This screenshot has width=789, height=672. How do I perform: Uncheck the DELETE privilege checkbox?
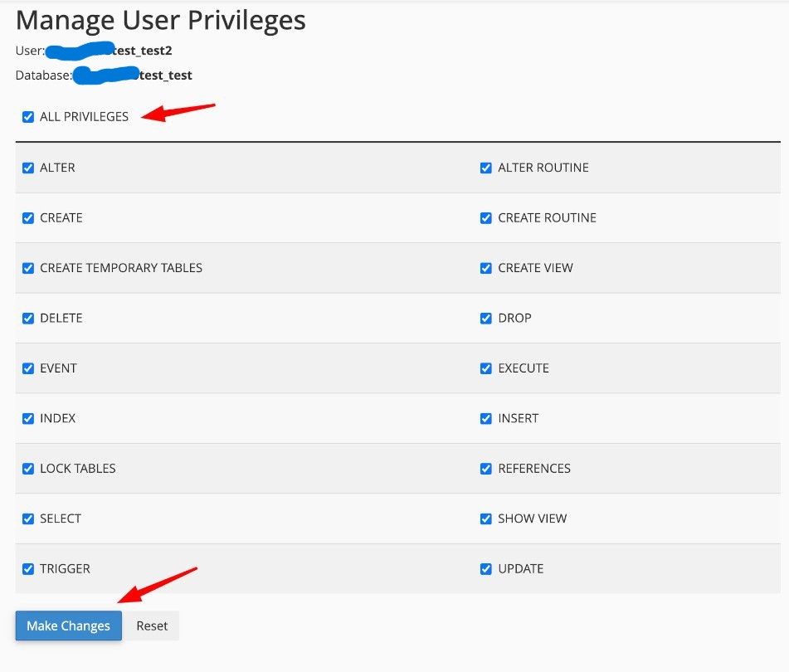(28, 319)
